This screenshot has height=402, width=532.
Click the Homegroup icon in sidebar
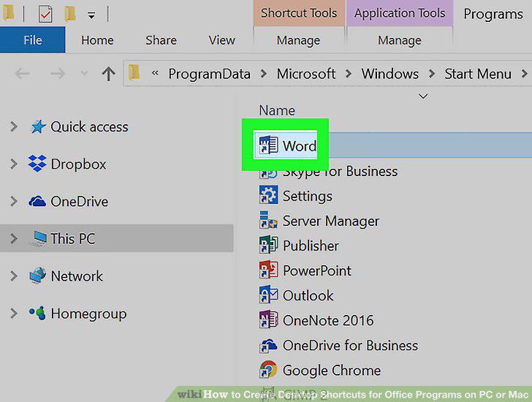[37, 313]
